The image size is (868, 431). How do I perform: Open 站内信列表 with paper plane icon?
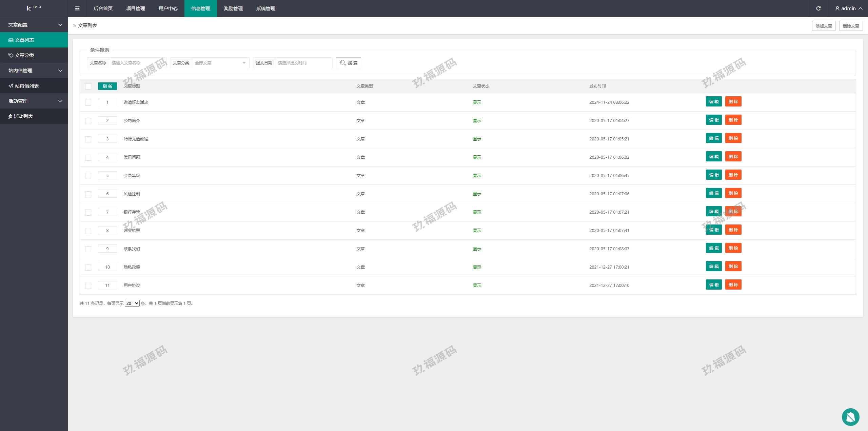tap(26, 86)
